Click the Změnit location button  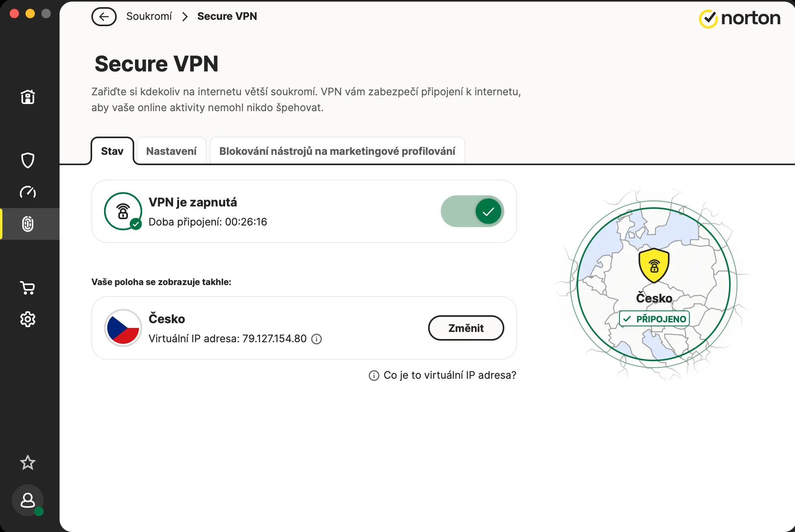pyautogui.click(x=466, y=328)
